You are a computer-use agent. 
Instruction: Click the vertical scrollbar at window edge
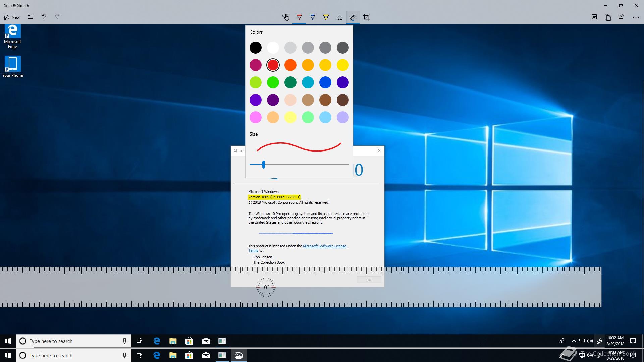pos(643,198)
